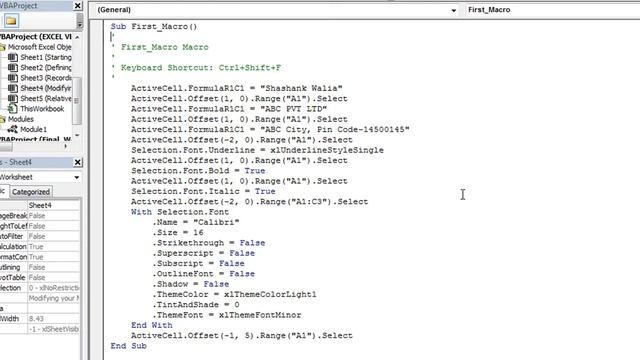Viewport: 640px width, 360px height.
Task: Click the '.Name = "Calibri"' code line
Action: 196,222
